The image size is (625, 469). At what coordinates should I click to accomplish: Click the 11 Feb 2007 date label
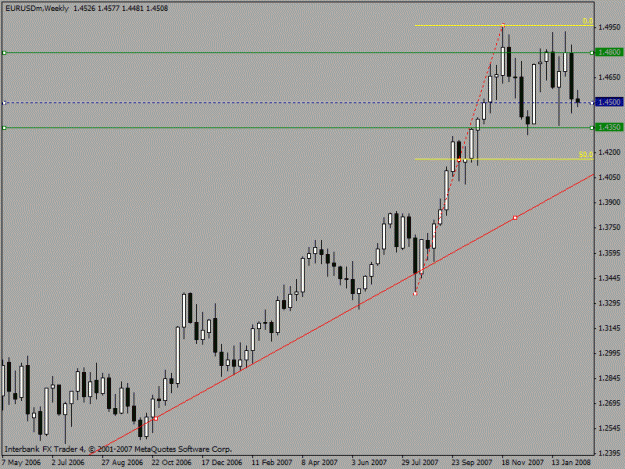(x=272, y=463)
